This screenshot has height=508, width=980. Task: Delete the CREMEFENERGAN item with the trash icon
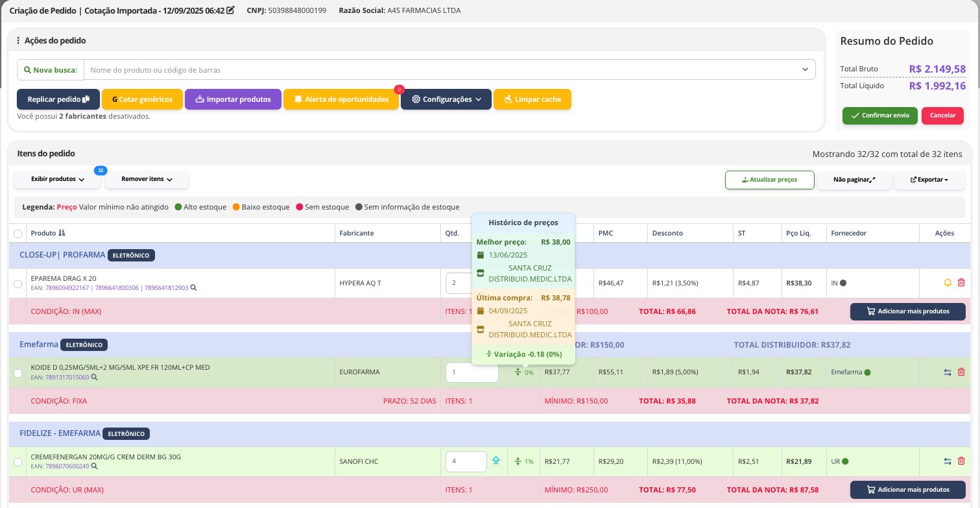tap(961, 461)
